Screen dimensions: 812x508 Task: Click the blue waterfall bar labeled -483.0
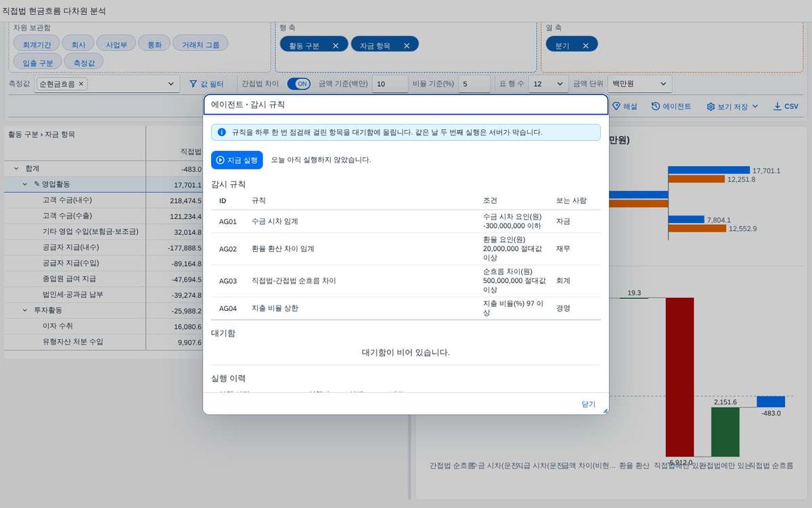pyautogui.click(x=771, y=402)
